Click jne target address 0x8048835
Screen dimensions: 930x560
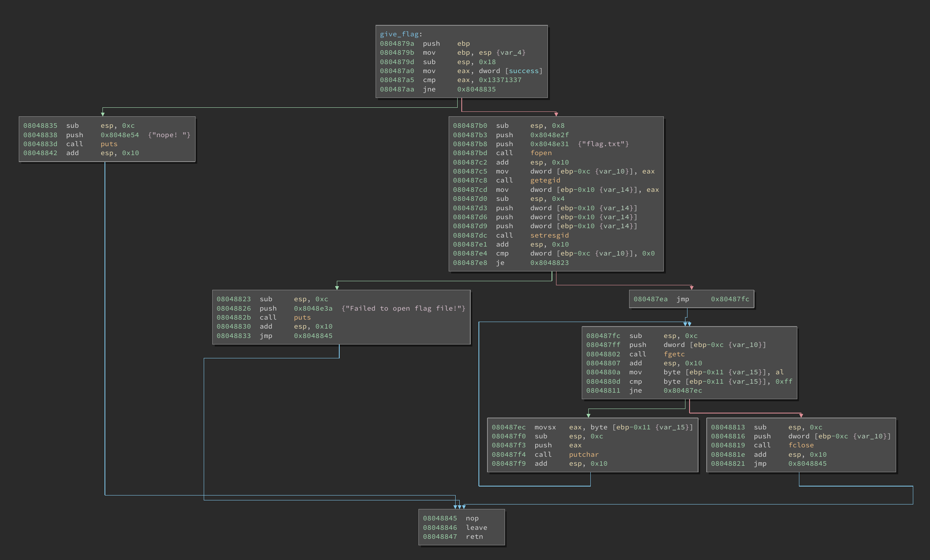point(476,89)
